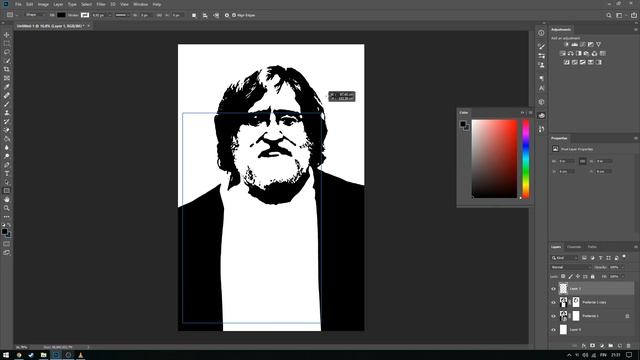Toggle lock image pixels brush icon
The width and height of the screenshot is (640, 360).
click(x=571, y=277)
